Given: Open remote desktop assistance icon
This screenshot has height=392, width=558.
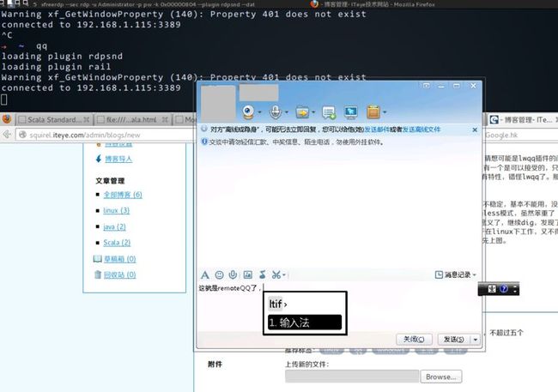Looking at the screenshot, I should 351,112.
